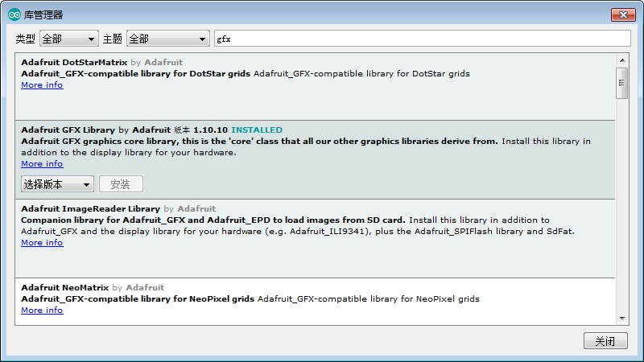Select the Adafruit DotStarMatrix entry title
This screenshot has height=362, width=644.
(74, 63)
